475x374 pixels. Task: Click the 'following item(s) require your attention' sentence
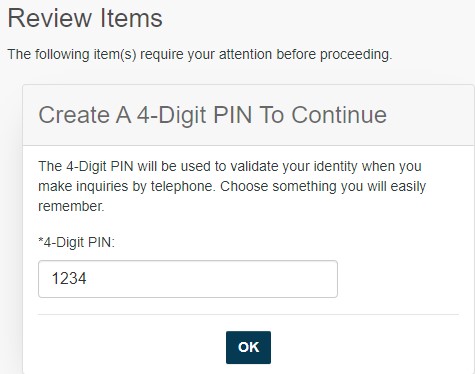point(200,54)
